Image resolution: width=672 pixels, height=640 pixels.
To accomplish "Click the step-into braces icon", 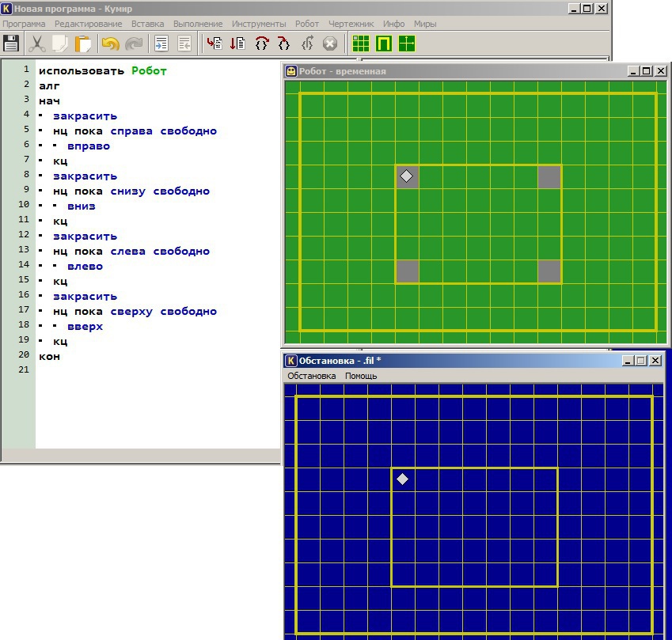I will tap(261, 44).
